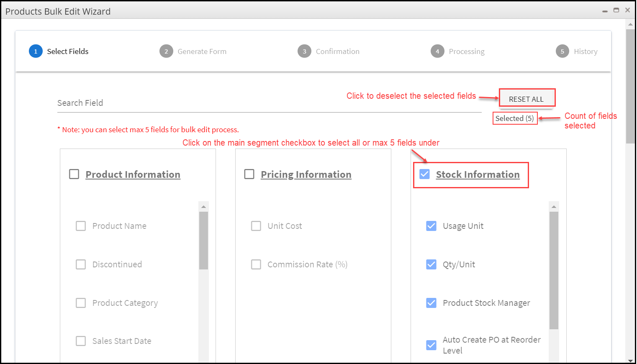Screen dimensions: 637x364
Task: Click the Unit Cost label text
Action: pos(285,226)
